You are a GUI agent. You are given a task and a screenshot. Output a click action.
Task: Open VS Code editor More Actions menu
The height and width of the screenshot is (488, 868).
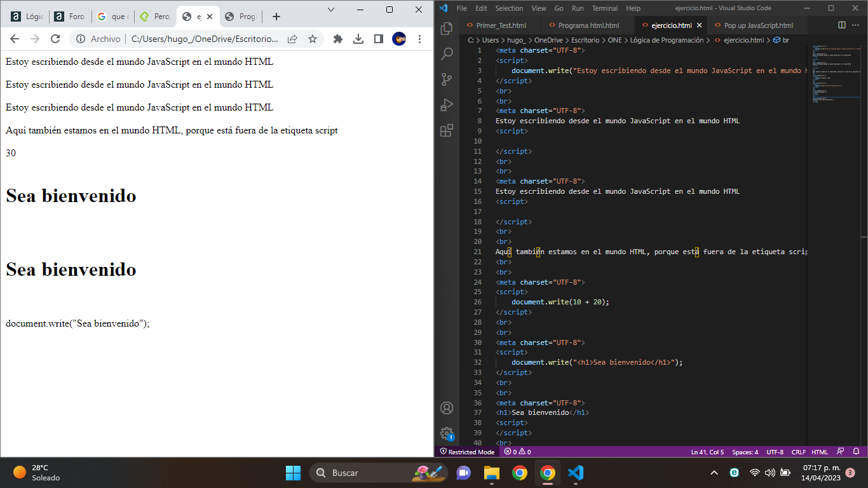[857, 25]
